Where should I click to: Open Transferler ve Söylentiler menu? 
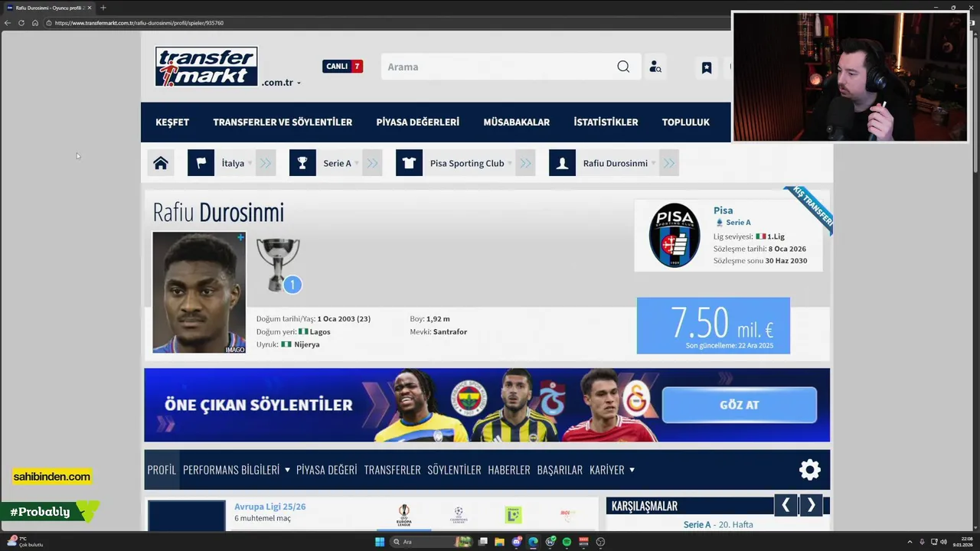(283, 122)
